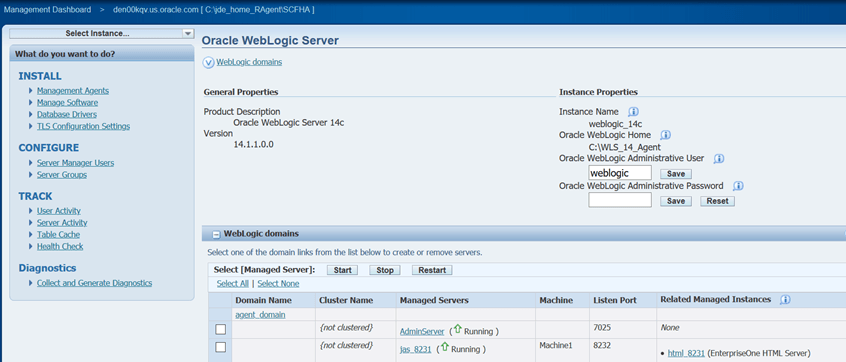Open User Activity link
The height and width of the screenshot is (362, 846).
pos(59,210)
